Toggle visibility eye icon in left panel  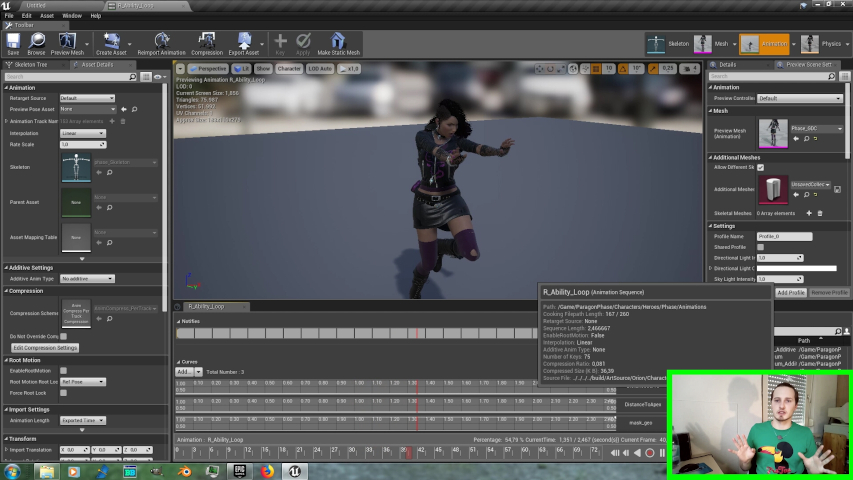coord(158,77)
